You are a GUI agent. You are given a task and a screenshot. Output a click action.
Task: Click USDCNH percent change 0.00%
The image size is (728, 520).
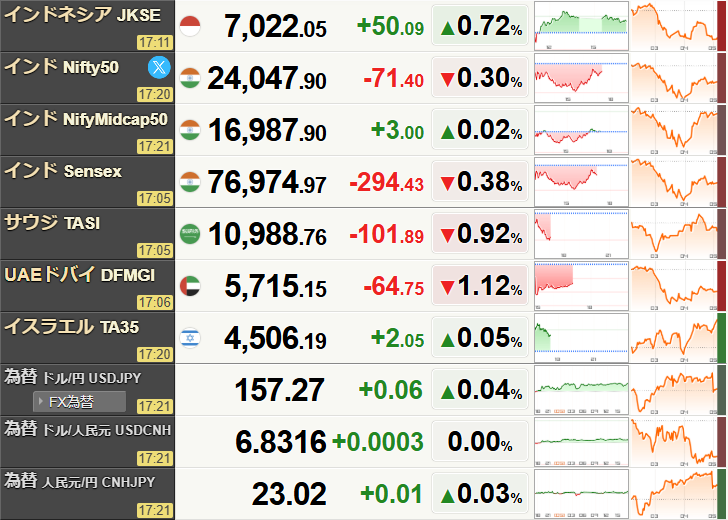[x=480, y=442]
